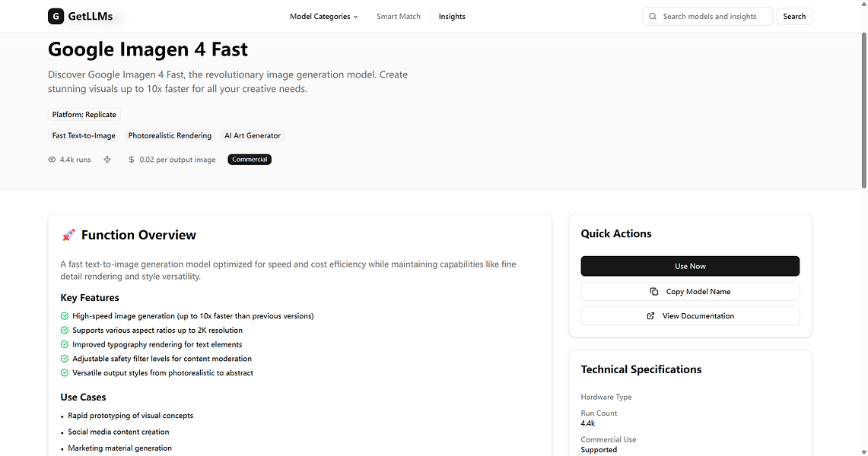Click the lightning bolt icon
Screen dimensions: 868x456
point(107,160)
